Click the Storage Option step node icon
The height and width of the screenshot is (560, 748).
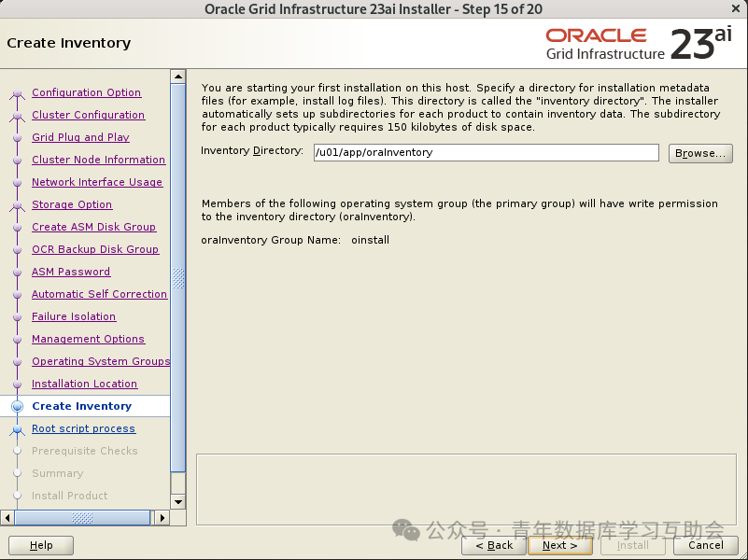[17, 205]
